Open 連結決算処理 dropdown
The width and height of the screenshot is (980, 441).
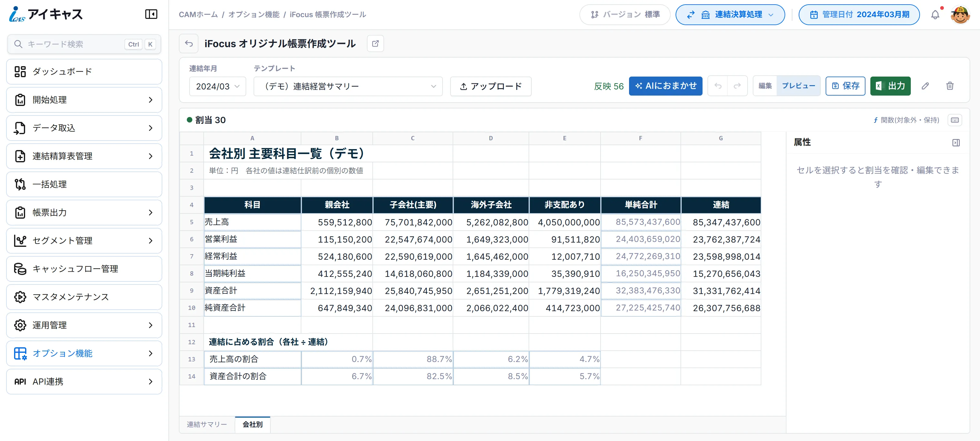[x=730, y=15]
